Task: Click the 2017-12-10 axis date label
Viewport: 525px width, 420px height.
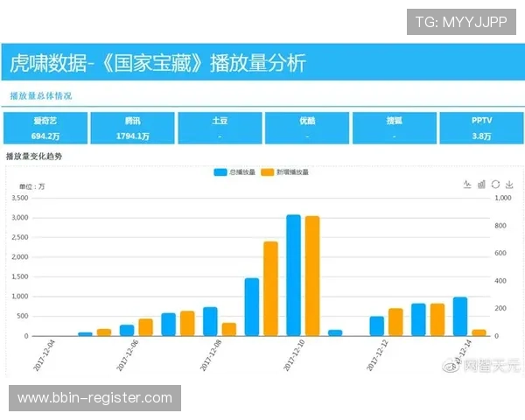Action: pos(294,355)
